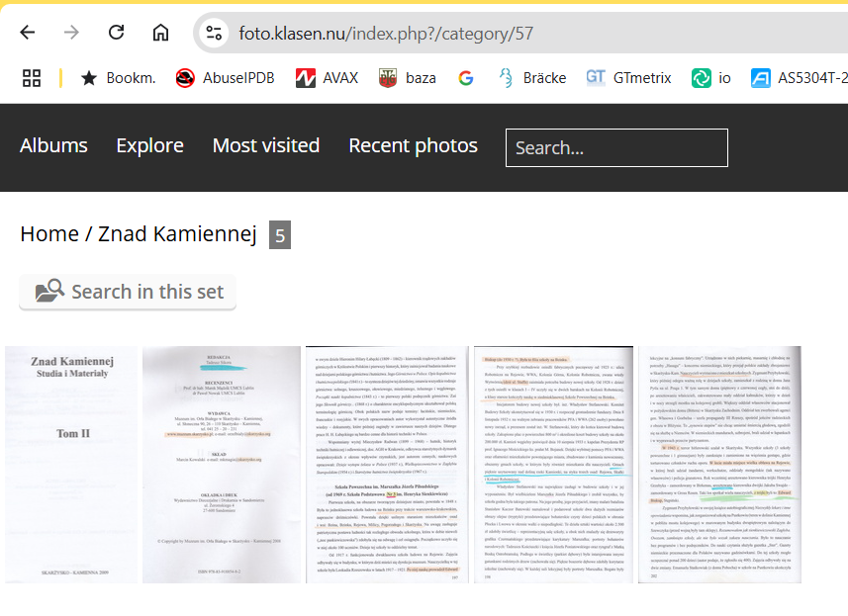The width and height of the screenshot is (848, 616).
Task: Open the Znad Kamiennej Tom II cover thumbnail
Action: [71, 465]
